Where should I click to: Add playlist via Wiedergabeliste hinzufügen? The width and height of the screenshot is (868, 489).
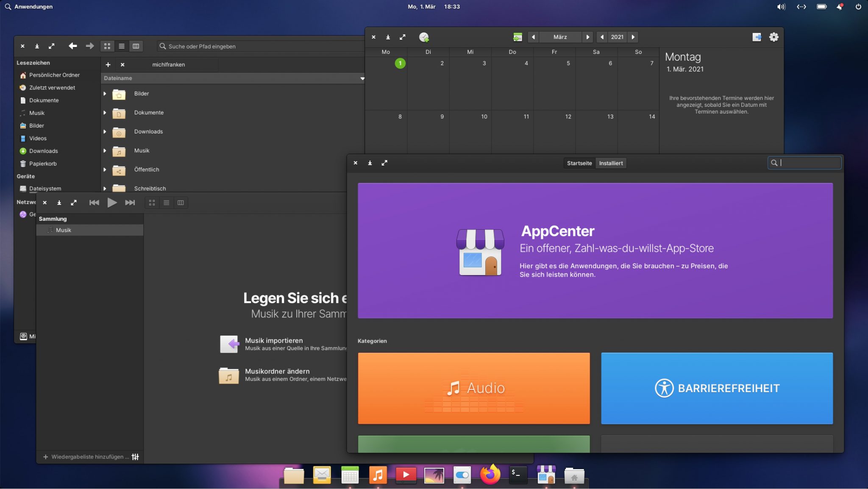coord(86,457)
